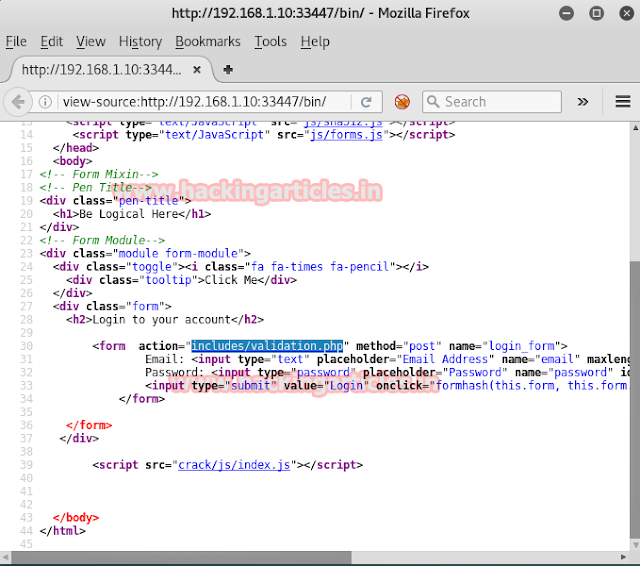
Task: Click the 'post' method value
Action: coord(422,346)
